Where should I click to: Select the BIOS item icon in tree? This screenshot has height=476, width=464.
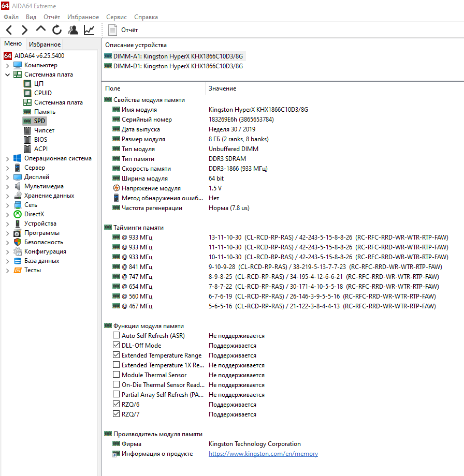tap(27, 140)
